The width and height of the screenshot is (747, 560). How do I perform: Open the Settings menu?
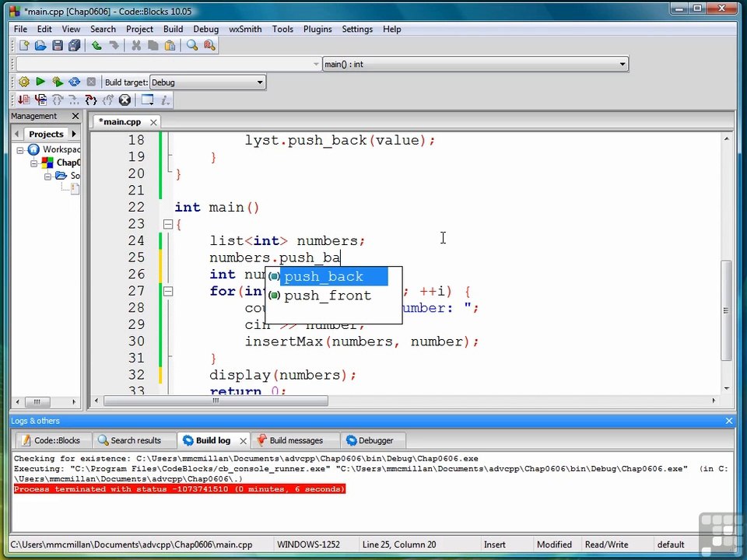(x=357, y=29)
